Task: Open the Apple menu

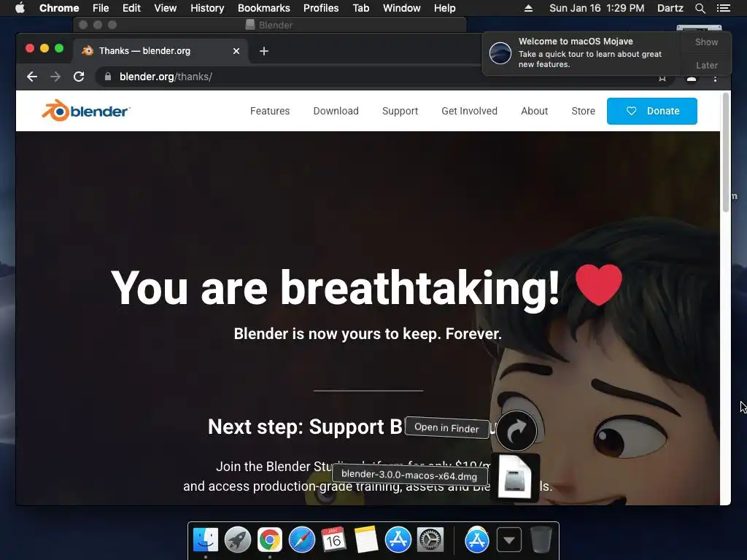Action: tap(20, 8)
